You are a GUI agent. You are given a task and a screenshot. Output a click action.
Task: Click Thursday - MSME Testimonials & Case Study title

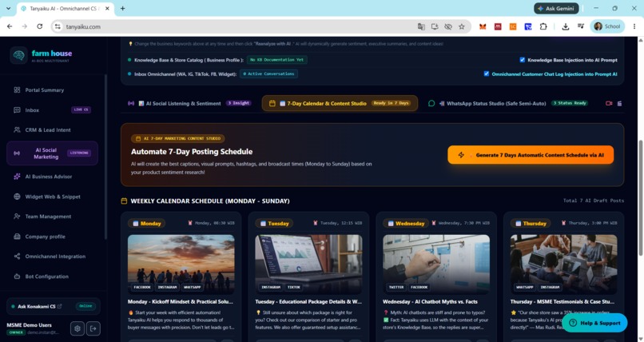coord(563,302)
